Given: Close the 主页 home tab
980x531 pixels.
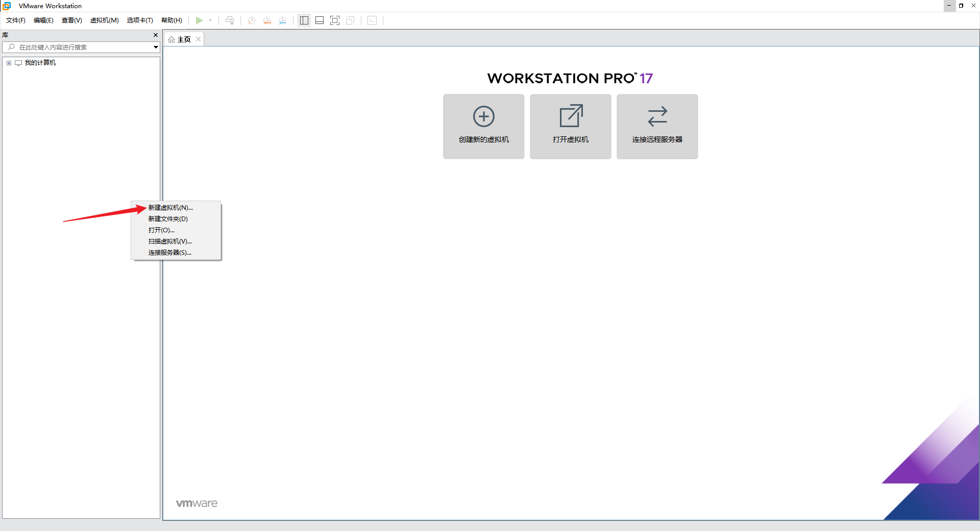Looking at the screenshot, I should pos(198,39).
